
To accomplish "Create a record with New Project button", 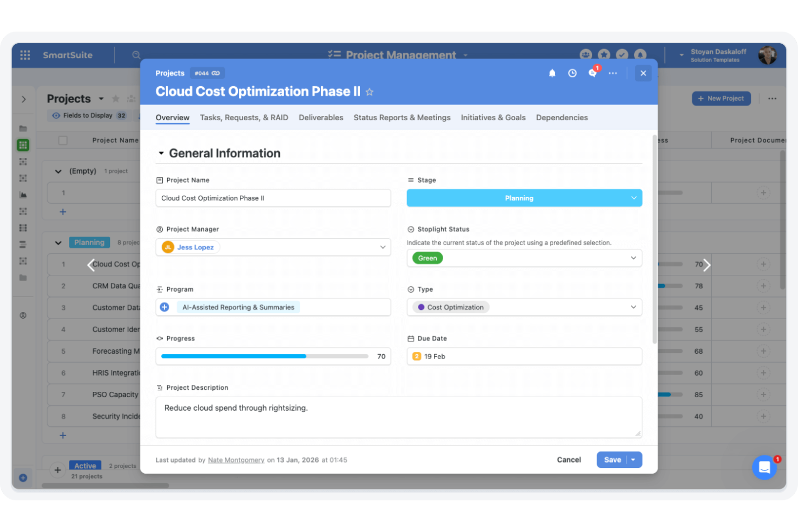I will (x=721, y=98).
